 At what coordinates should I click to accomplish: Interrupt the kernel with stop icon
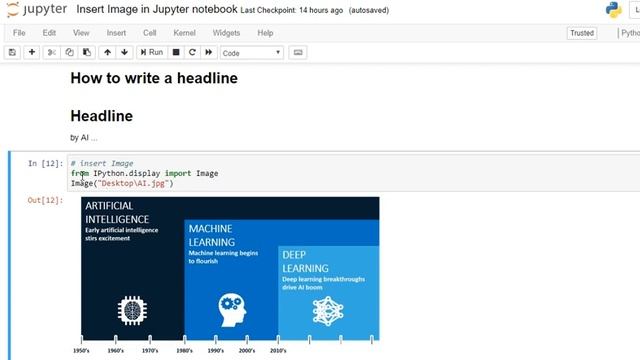pos(176,52)
